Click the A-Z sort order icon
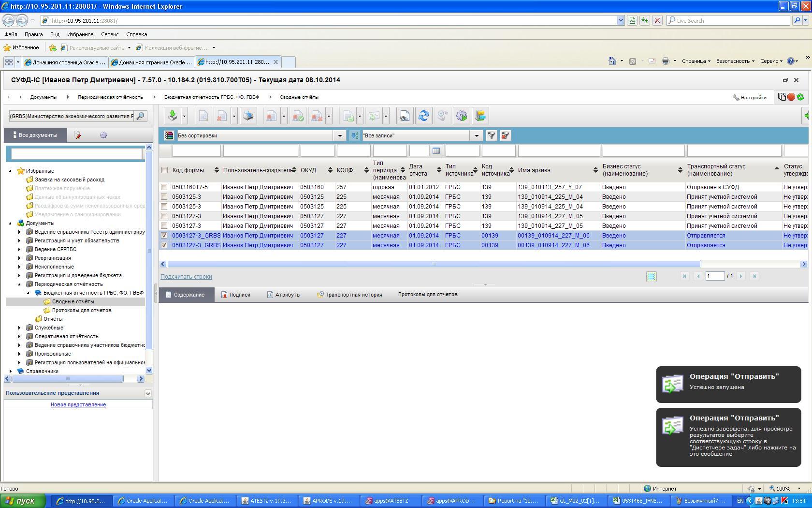Image resolution: width=812 pixels, height=508 pixels. click(x=355, y=135)
